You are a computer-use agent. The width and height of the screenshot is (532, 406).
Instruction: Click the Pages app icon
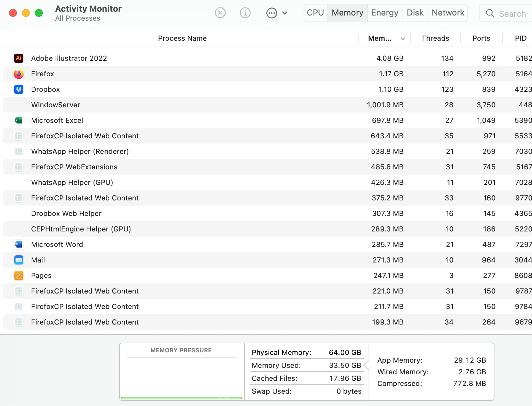point(19,275)
